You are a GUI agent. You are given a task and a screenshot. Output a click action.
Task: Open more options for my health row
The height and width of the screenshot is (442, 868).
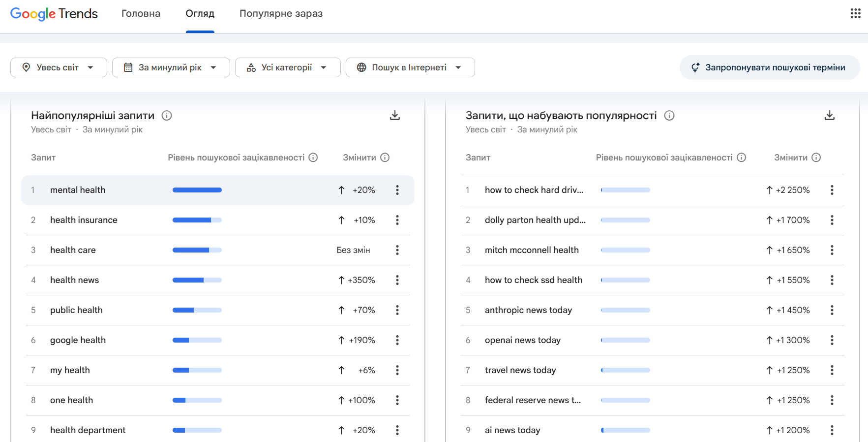click(397, 370)
